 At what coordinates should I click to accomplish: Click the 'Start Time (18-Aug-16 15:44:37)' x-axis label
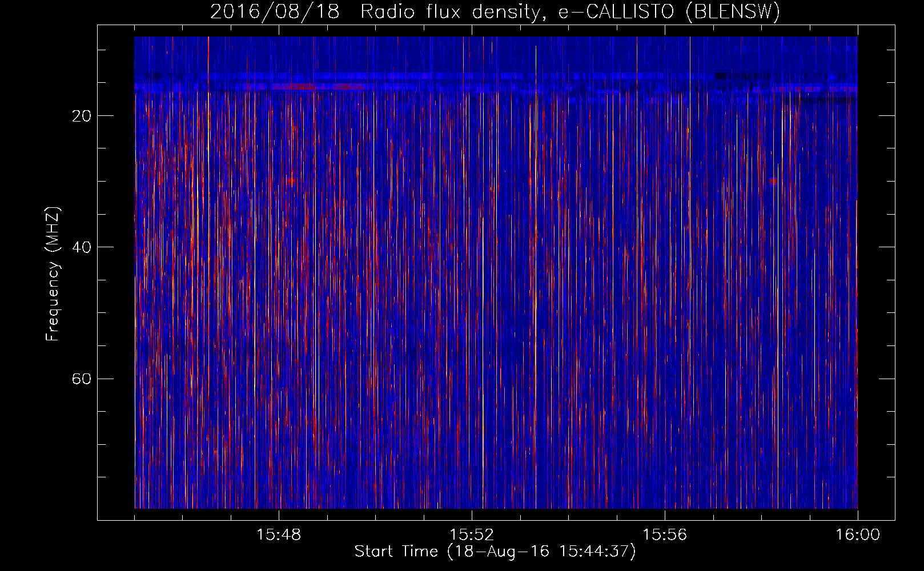coord(495,552)
